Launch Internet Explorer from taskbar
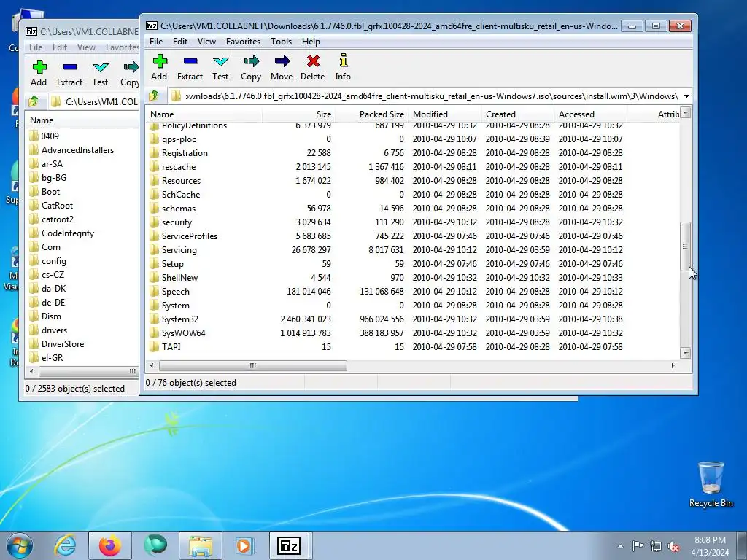 (x=65, y=545)
